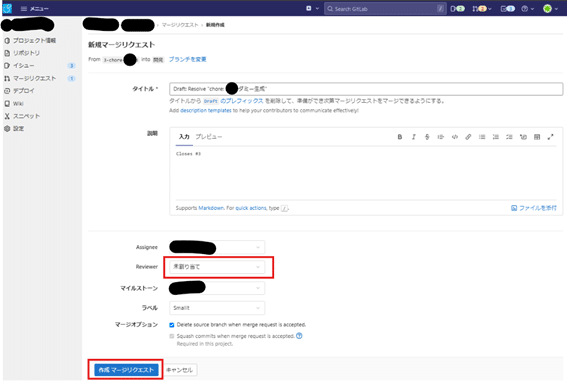Apply italic text formatting
Viewport: 567px width, 381px height.
tap(413, 137)
